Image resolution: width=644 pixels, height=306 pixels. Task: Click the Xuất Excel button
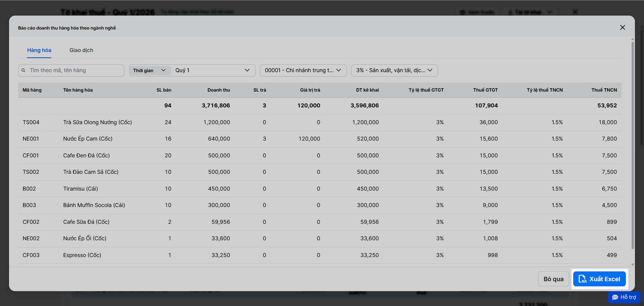click(599, 279)
